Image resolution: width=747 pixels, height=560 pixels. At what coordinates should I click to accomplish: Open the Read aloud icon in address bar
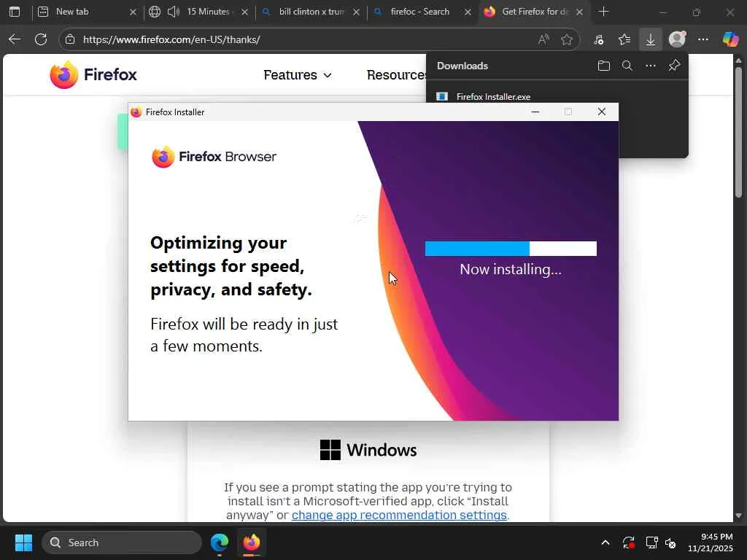(x=543, y=39)
